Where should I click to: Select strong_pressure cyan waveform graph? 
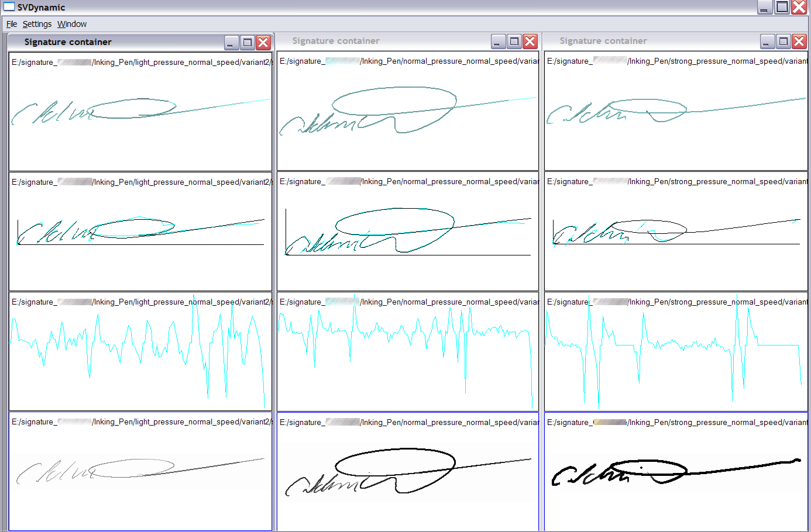676,351
